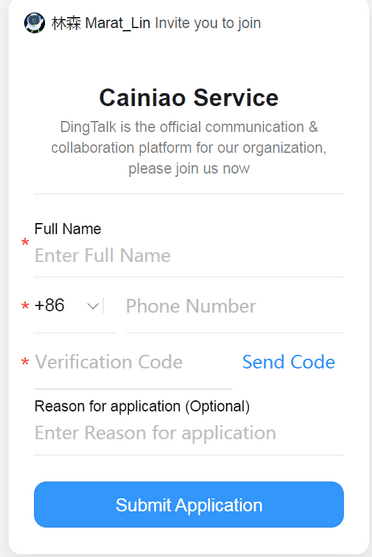This screenshot has height=557, width=372.
Task: Click the DingTalk description paragraph
Action: pyautogui.click(x=189, y=147)
